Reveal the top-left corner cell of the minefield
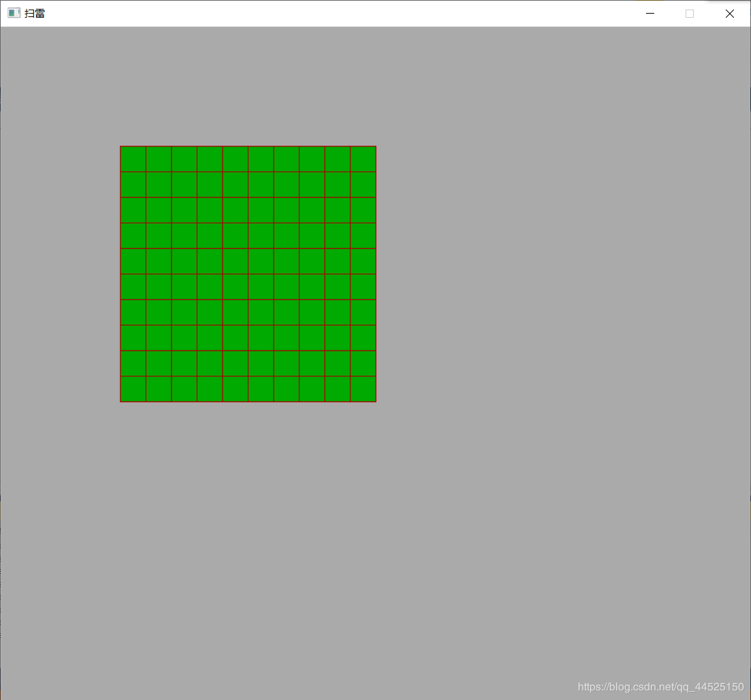The image size is (751, 700). tap(133, 159)
